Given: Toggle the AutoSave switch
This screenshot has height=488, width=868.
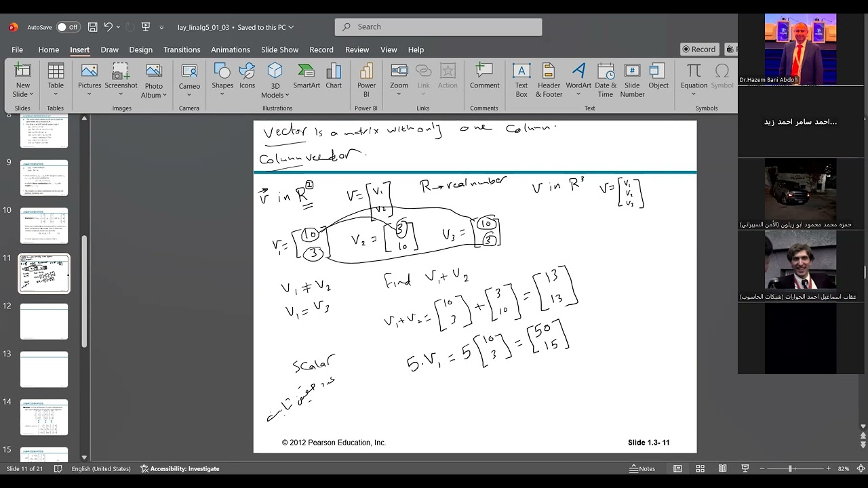Looking at the screenshot, I should pos(68,27).
